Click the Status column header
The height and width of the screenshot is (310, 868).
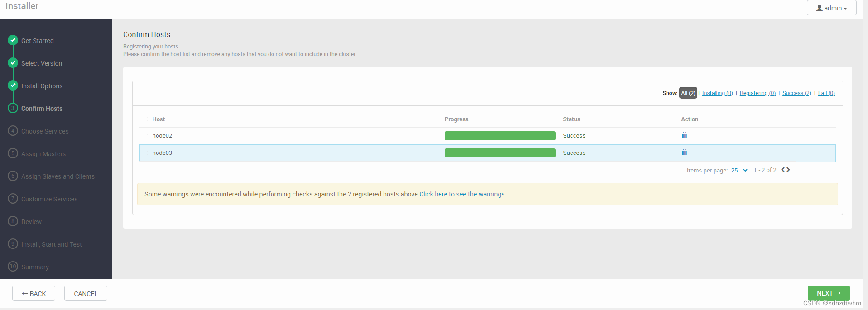(x=571, y=119)
